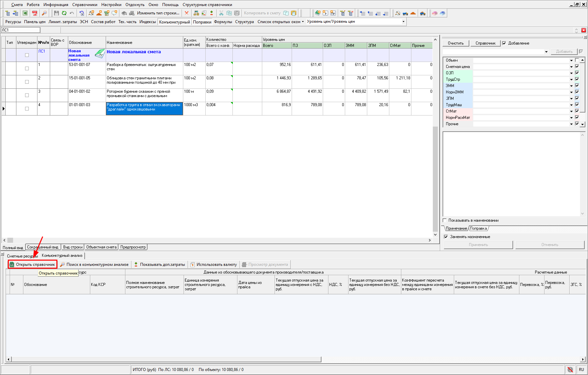588x375 pixels.
Task: Click the Очистить button
Action: tap(456, 43)
